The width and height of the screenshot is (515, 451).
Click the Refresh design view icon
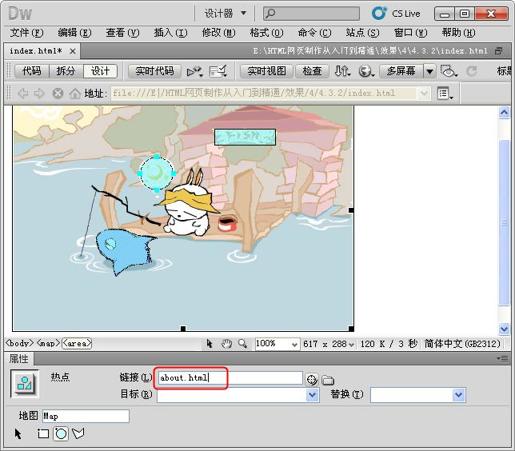pos(472,71)
